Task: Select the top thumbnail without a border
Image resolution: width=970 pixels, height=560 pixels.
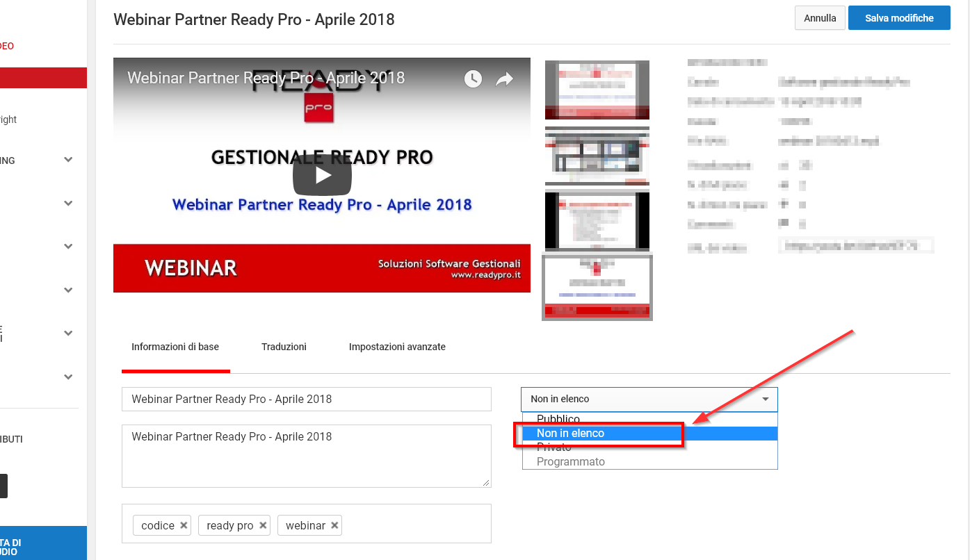Action: coord(597,90)
